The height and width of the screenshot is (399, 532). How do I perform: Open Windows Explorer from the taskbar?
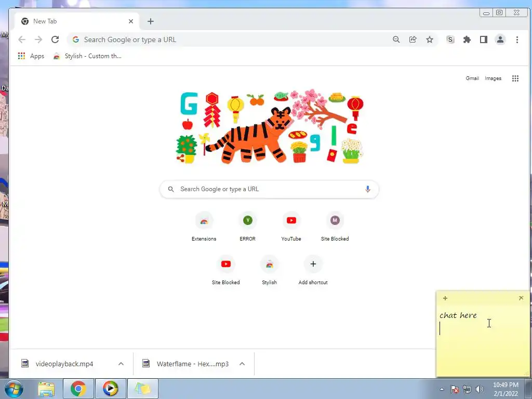coord(46,389)
